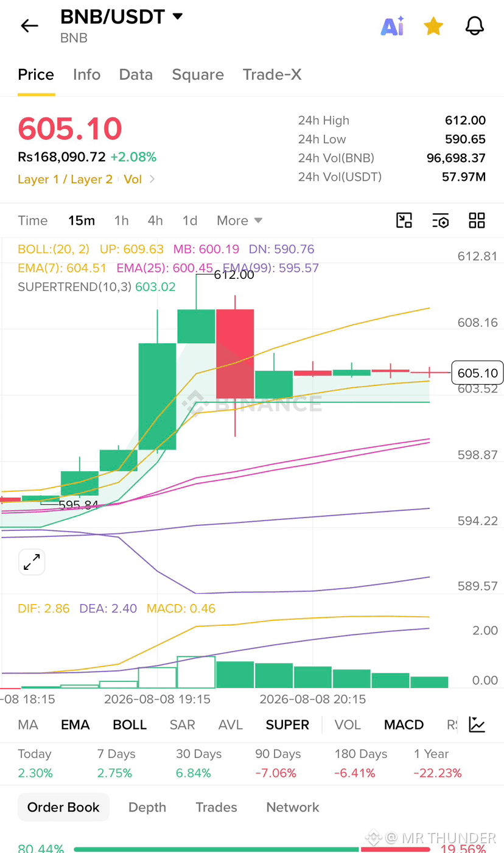Open the chart indicator settings icon
Screen dimensions: 504x853
click(x=441, y=220)
